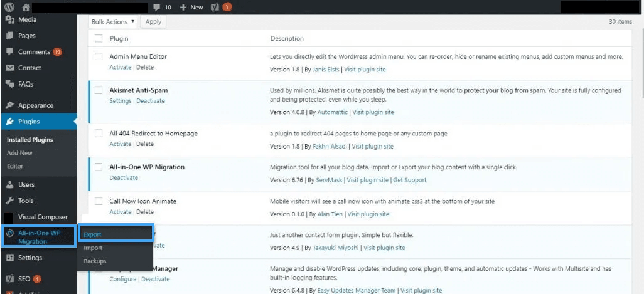Click the WordPress logo icon
644x294 pixels.
pos(9,7)
